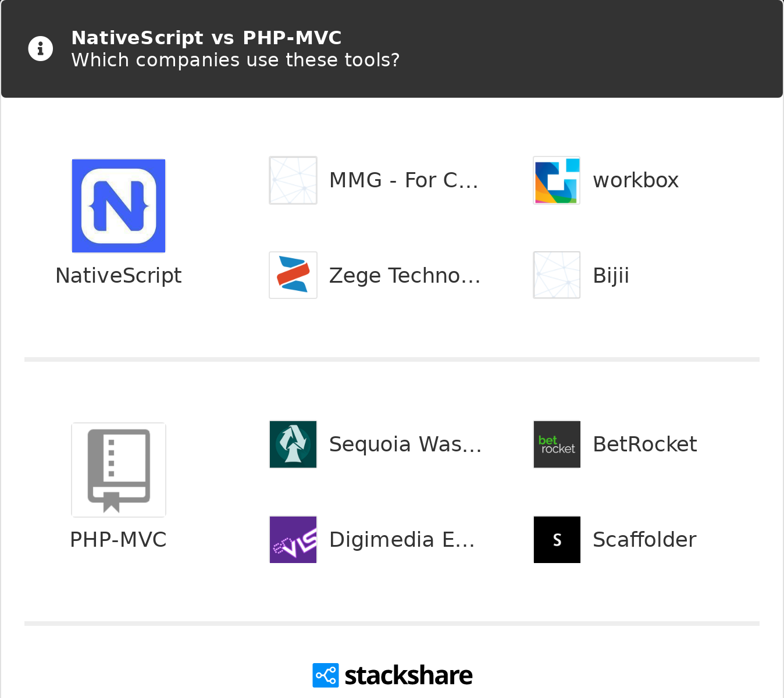Viewport: 784px width, 698px height.
Task: Open the workbox company link
Action: pyautogui.click(x=636, y=180)
